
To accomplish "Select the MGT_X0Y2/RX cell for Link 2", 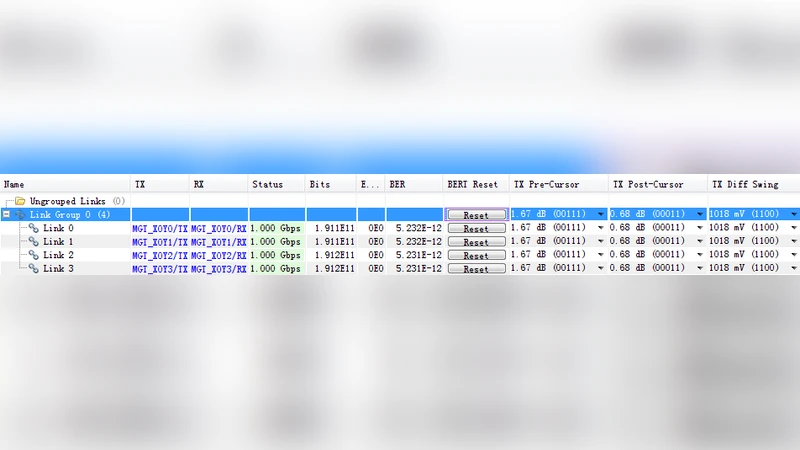I will [218, 255].
